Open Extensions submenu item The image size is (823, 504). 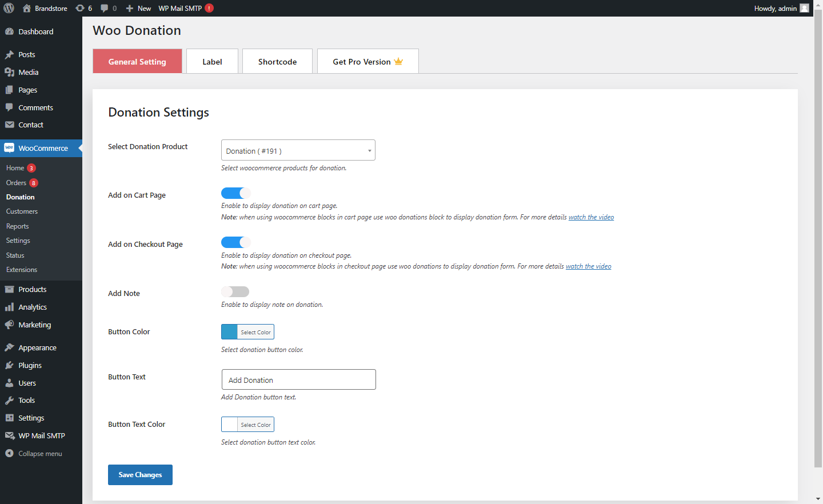click(22, 270)
